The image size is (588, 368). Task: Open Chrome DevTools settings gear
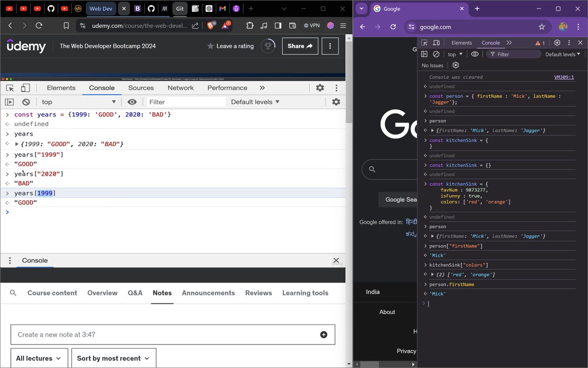(557, 43)
